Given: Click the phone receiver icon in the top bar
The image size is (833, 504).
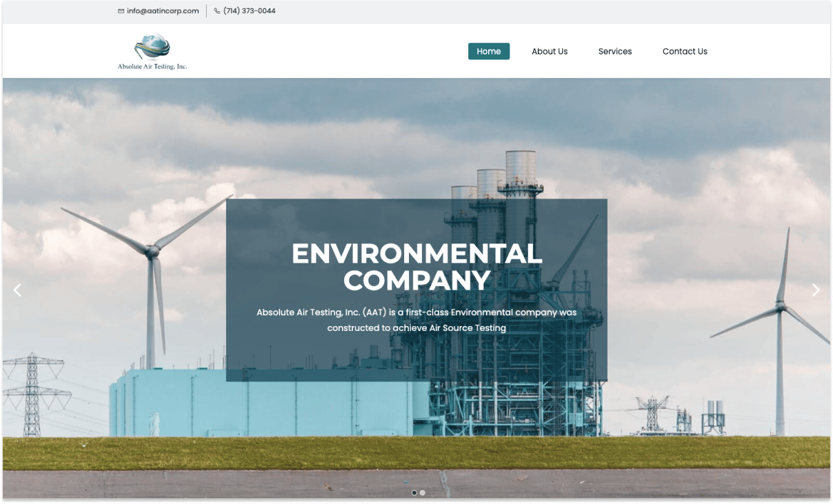Looking at the screenshot, I should [215, 10].
